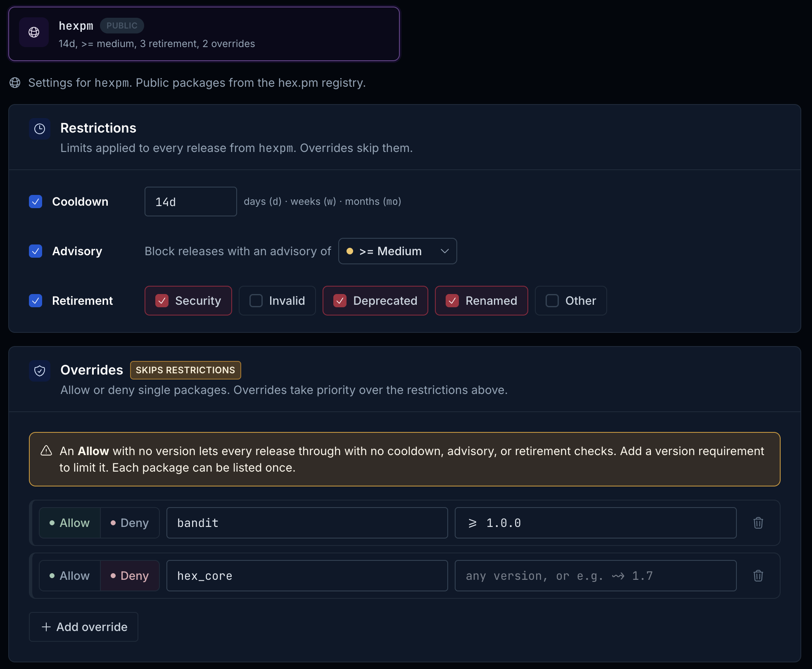Set the hex_core override to Allow

70,576
